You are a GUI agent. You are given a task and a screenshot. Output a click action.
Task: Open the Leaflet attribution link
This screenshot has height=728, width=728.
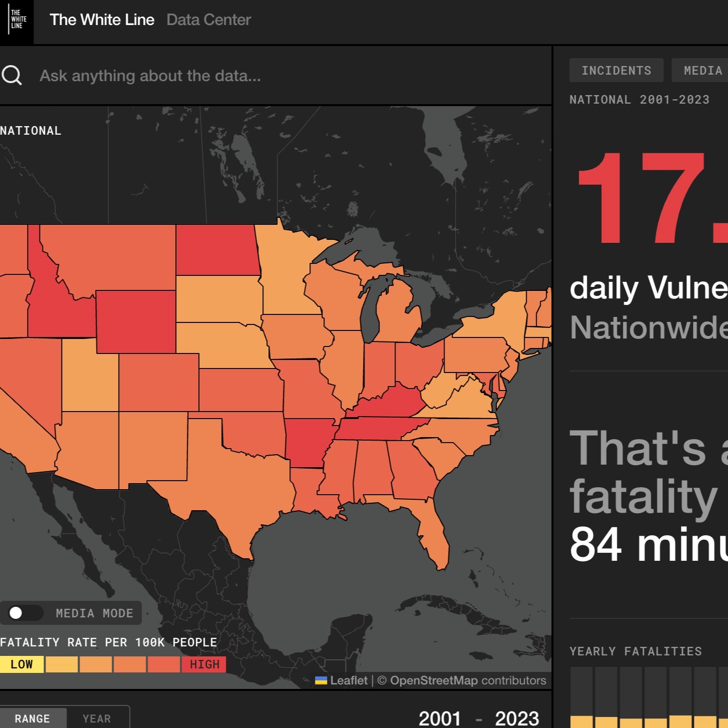coord(348,680)
